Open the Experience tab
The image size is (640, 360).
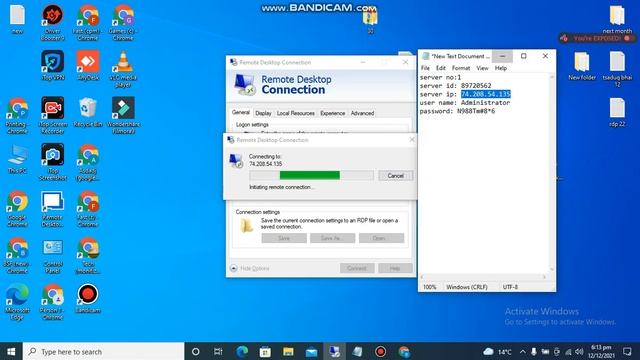332,113
